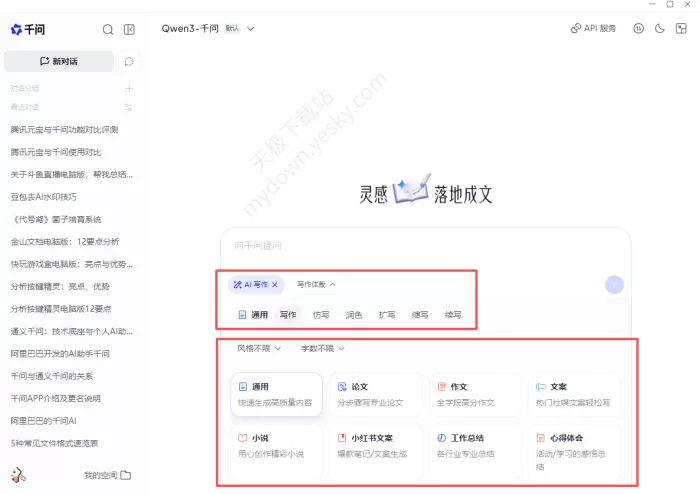This screenshot has width=700, height=494.
Task: Open chat 分析按键精灵：亮点、优势
Action: [60, 286]
